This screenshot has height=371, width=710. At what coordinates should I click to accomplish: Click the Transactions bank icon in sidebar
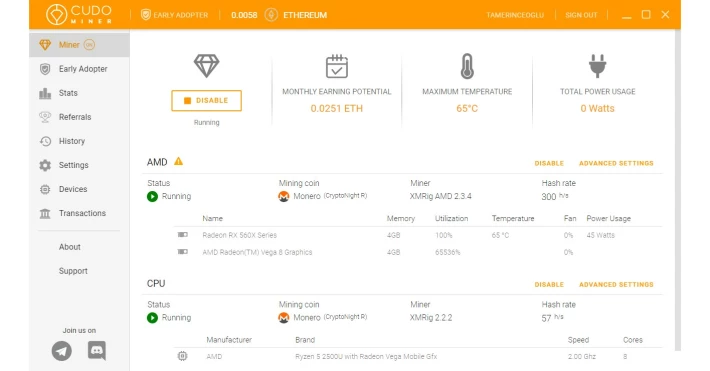point(45,213)
